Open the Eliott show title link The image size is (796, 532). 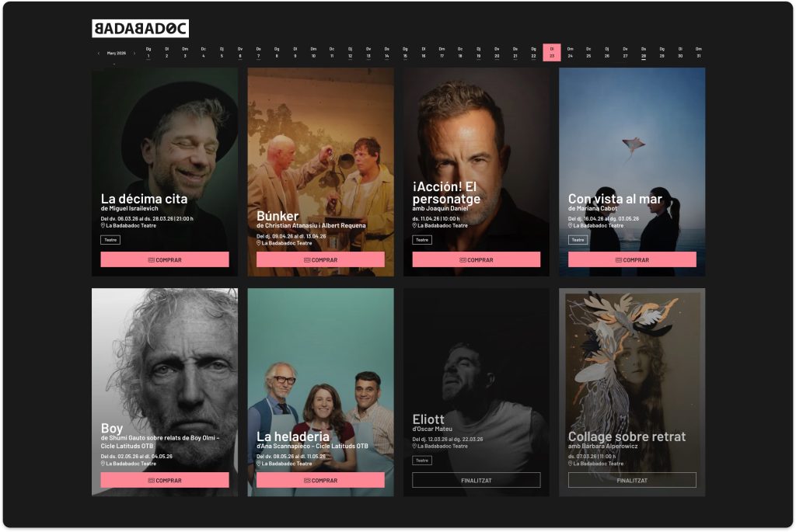428,419
